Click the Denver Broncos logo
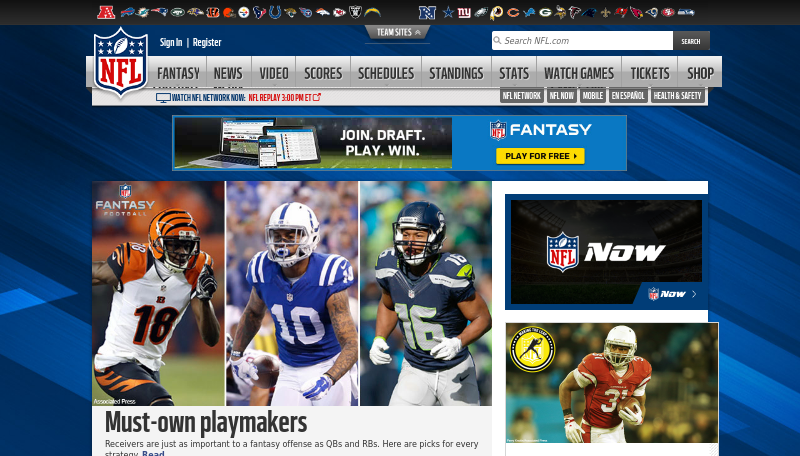800x456 pixels. coord(322,12)
